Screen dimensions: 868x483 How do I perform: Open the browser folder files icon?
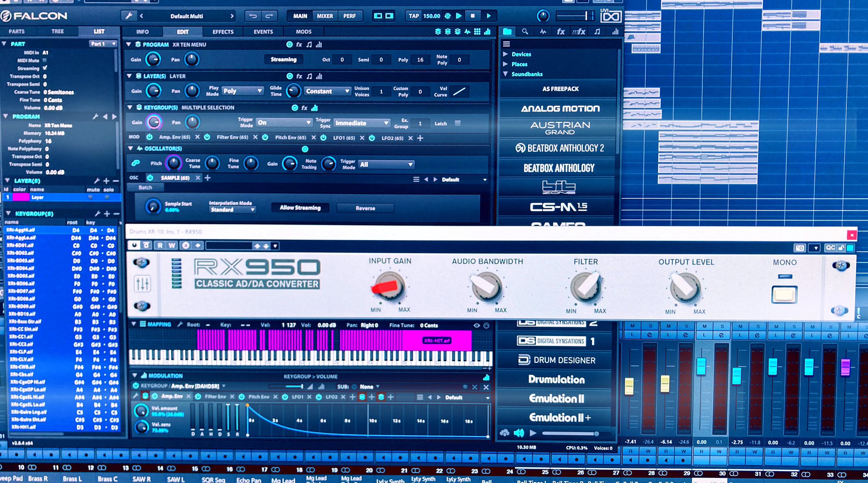(507, 32)
